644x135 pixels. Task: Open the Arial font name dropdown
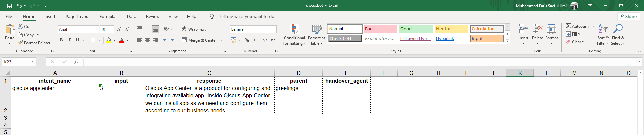click(x=97, y=29)
